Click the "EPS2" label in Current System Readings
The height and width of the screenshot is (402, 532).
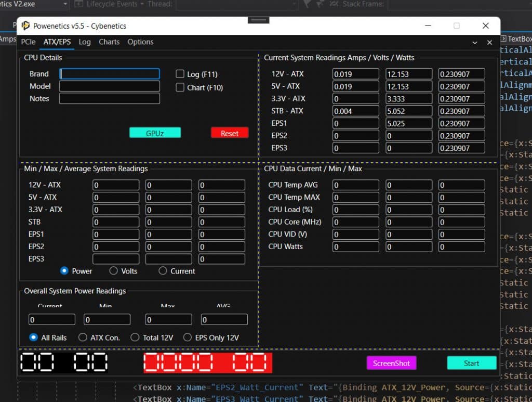(279, 135)
